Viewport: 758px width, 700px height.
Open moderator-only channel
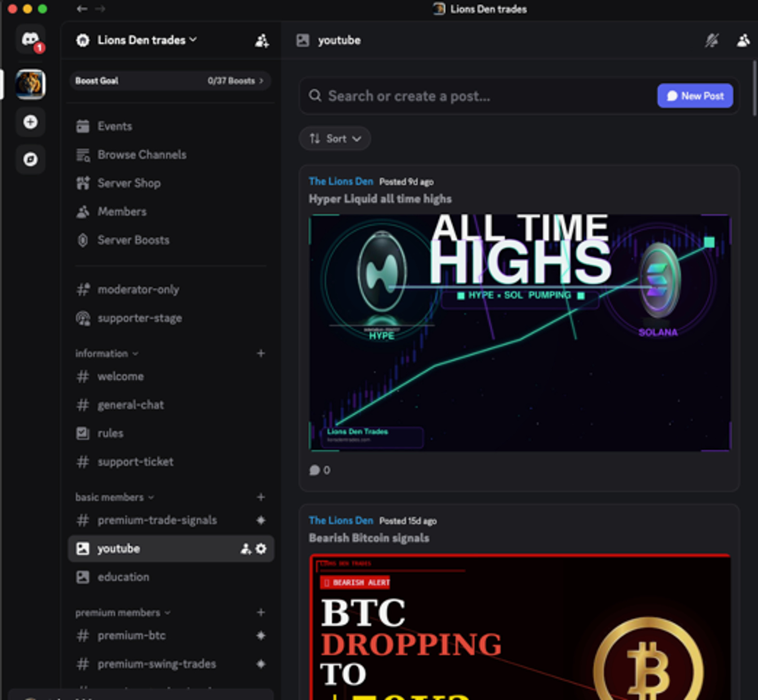(x=170, y=290)
